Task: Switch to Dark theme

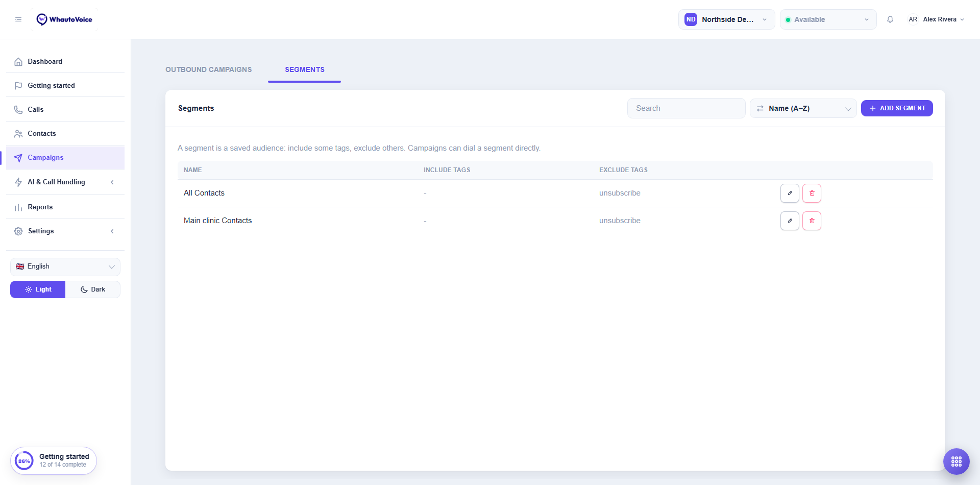Action: click(93, 289)
